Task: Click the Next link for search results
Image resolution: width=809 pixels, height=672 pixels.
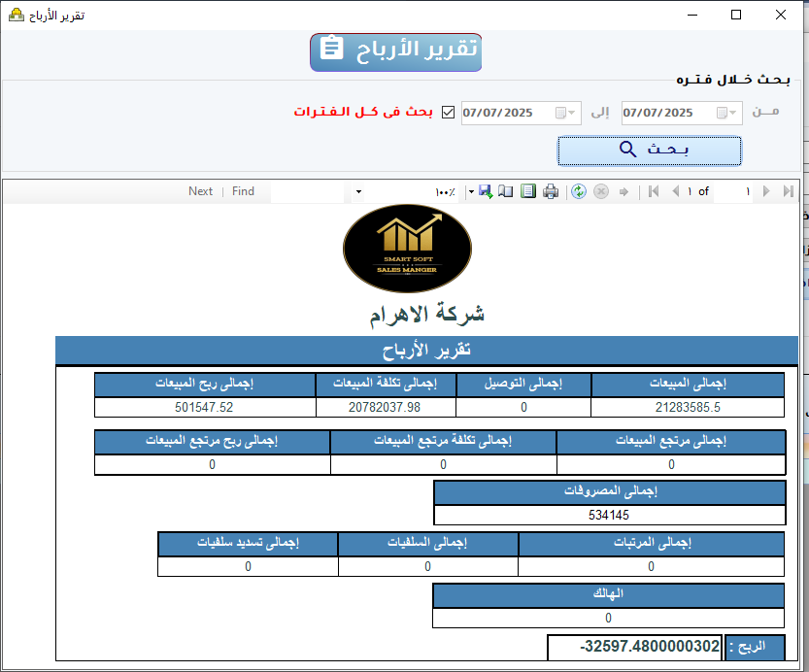Action: click(x=200, y=190)
